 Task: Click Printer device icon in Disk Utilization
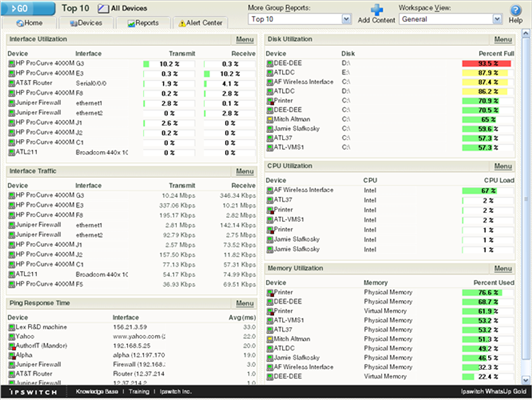tap(270, 101)
